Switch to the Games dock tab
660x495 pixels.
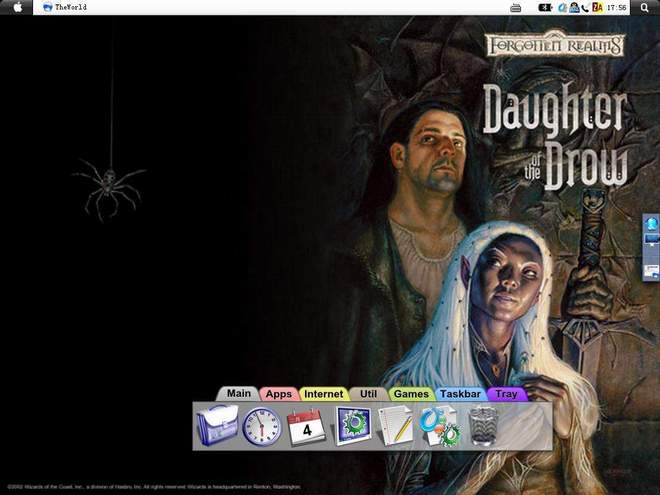click(411, 394)
